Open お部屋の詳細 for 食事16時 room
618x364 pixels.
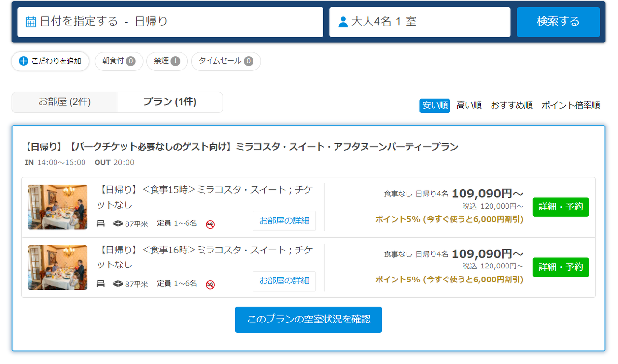pyautogui.click(x=284, y=281)
